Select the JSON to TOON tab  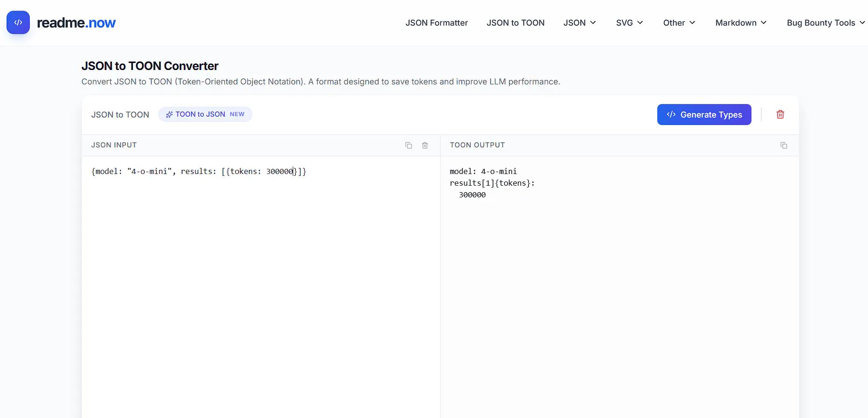click(120, 115)
